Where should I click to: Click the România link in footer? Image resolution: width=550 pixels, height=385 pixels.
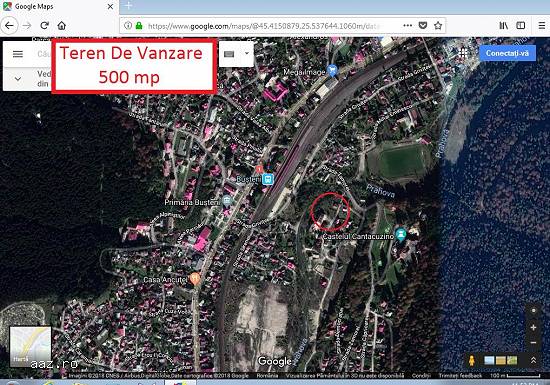pos(267,376)
